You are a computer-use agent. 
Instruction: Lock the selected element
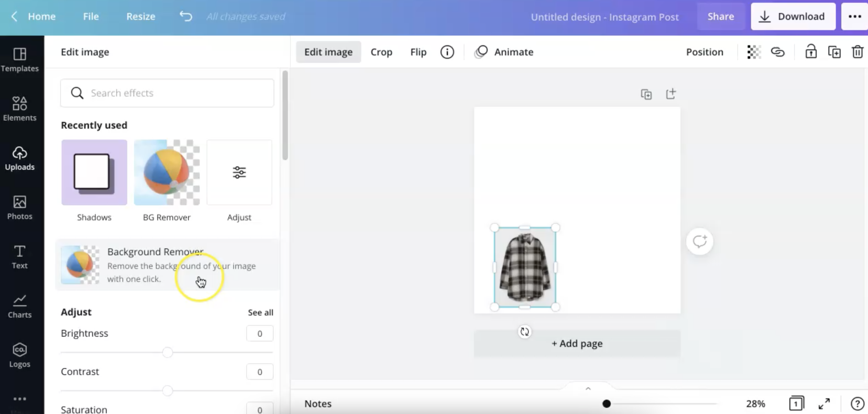click(x=811, y=52)
